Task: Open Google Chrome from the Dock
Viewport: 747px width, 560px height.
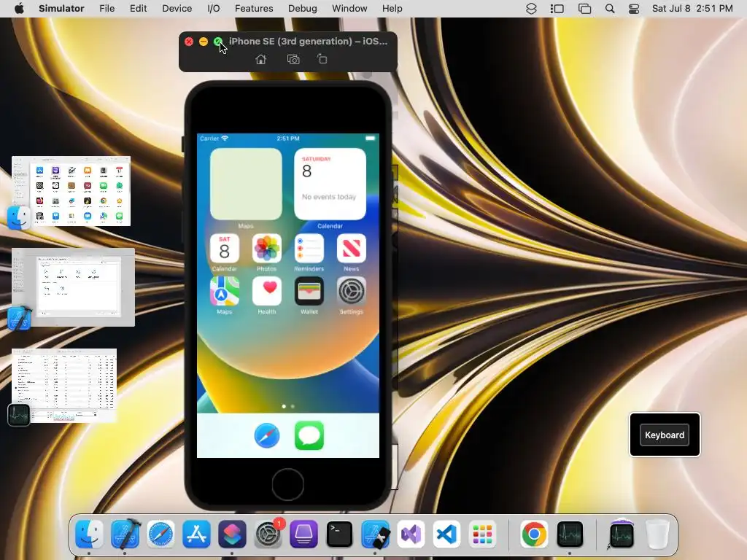Action: click(534, 534)
